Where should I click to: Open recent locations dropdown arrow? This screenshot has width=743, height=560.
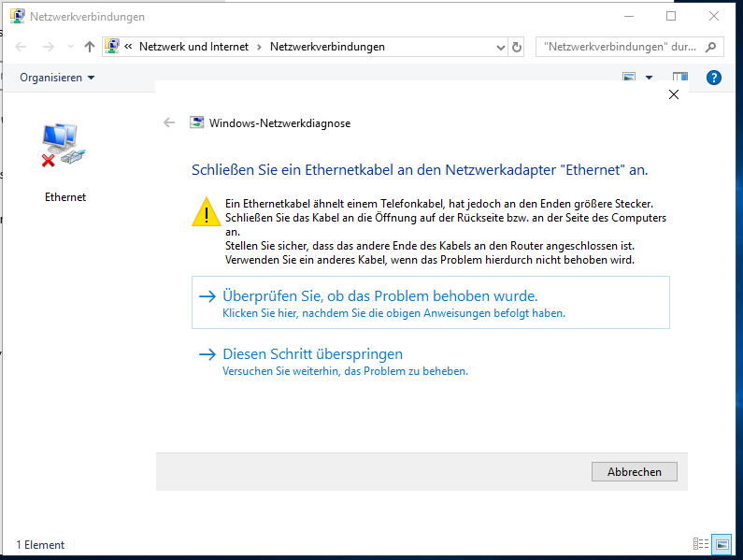[x=71, y=47]
